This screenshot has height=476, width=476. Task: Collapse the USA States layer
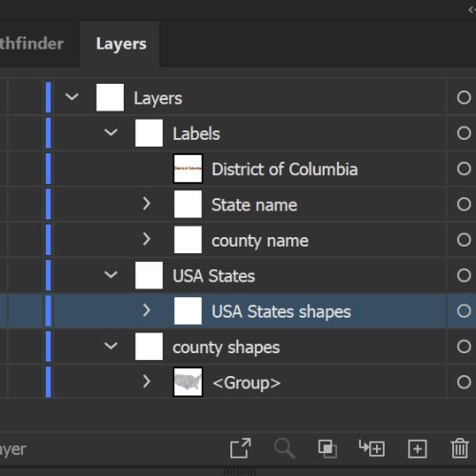point(110,274)
